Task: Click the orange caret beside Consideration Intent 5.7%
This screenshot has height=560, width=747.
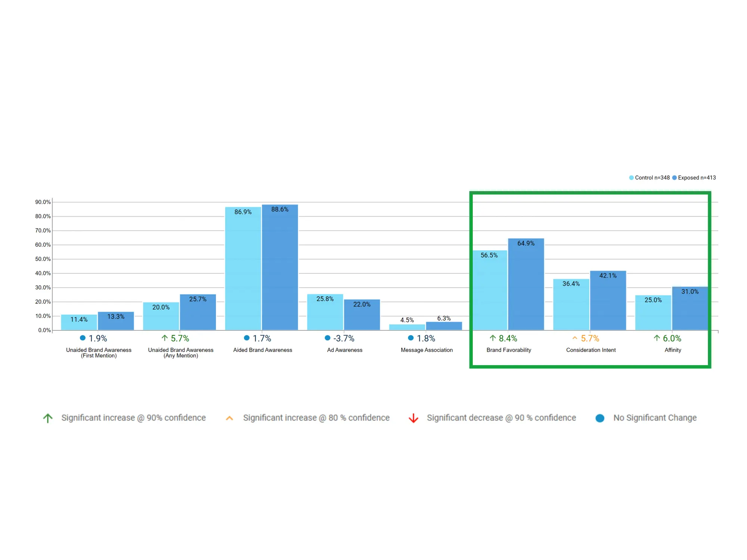Action: [574, 338]
